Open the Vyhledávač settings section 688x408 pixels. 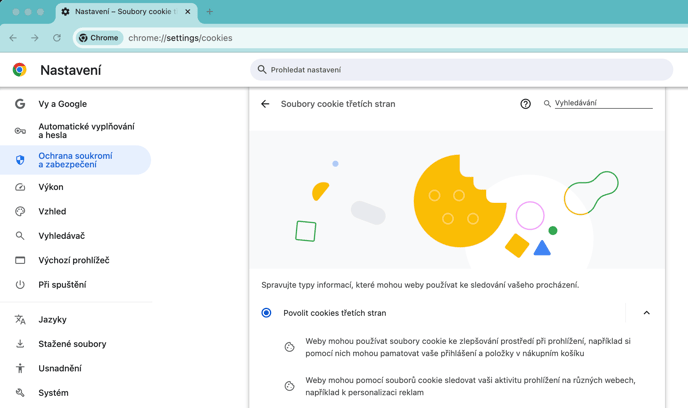pyautogui.click(x=61, y=236)
